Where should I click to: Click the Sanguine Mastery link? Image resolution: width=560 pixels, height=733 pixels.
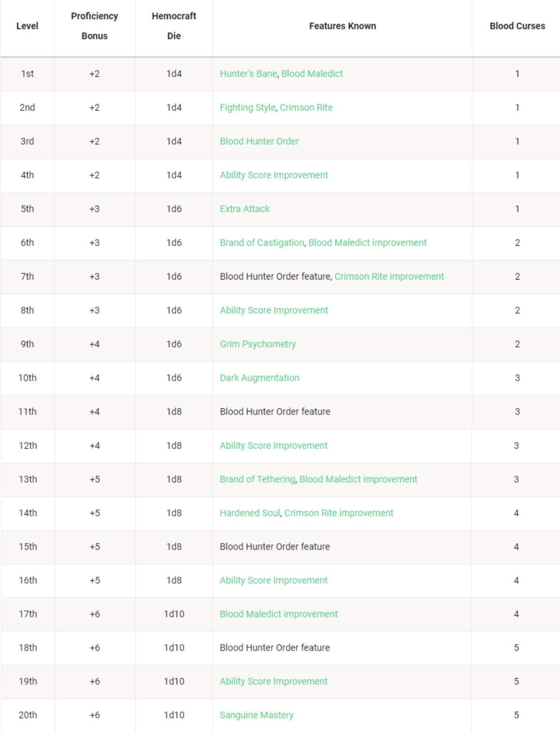tap(256, 715)
